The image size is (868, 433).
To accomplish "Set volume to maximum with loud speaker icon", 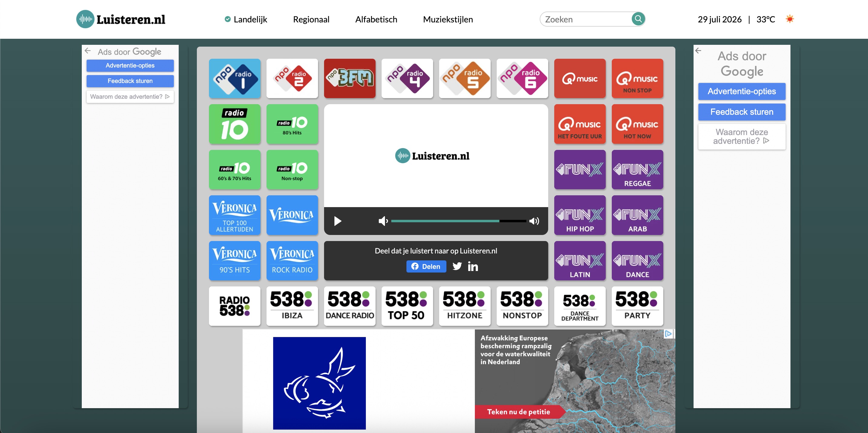I will [534, 221].
